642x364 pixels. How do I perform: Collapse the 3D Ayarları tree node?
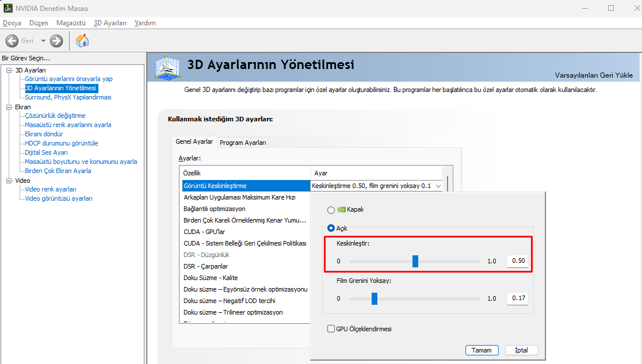click(x=9, y=70)
